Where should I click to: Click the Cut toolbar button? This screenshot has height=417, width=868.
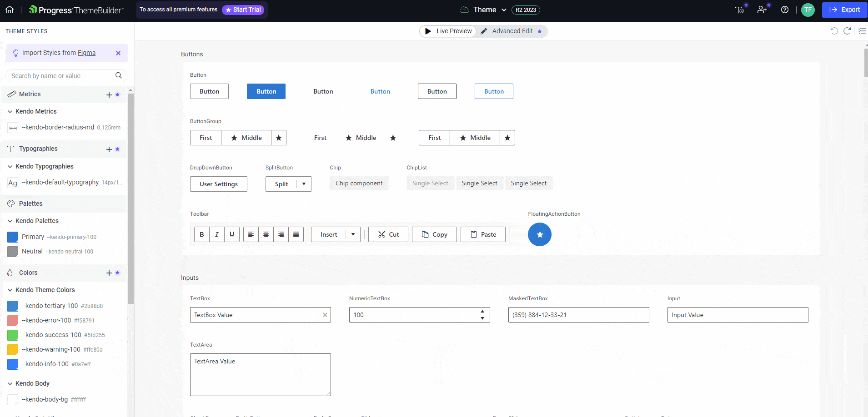388,234
